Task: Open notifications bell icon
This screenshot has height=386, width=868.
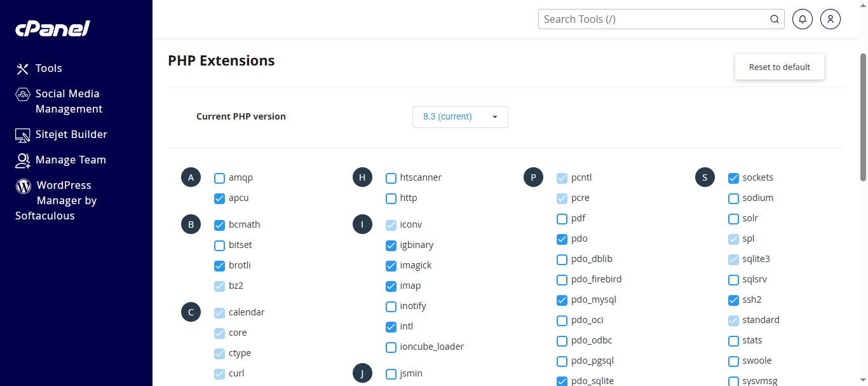Action: coord(803,19)
